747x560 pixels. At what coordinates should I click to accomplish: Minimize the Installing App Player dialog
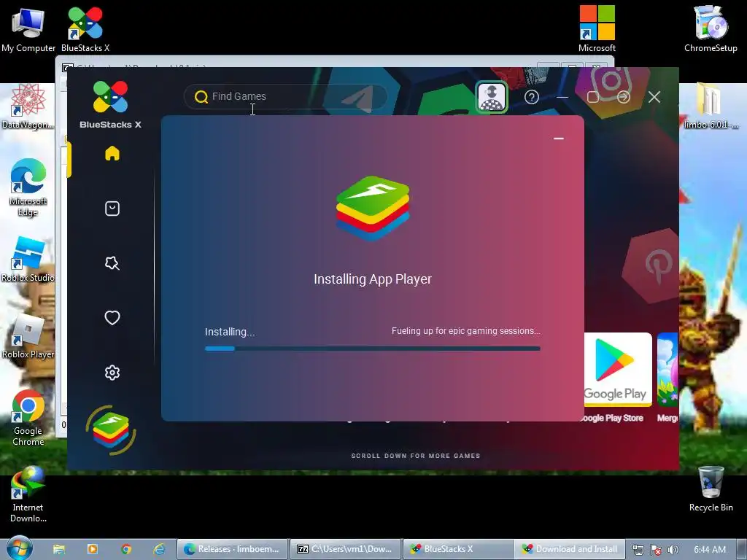(x=559, y=139)
